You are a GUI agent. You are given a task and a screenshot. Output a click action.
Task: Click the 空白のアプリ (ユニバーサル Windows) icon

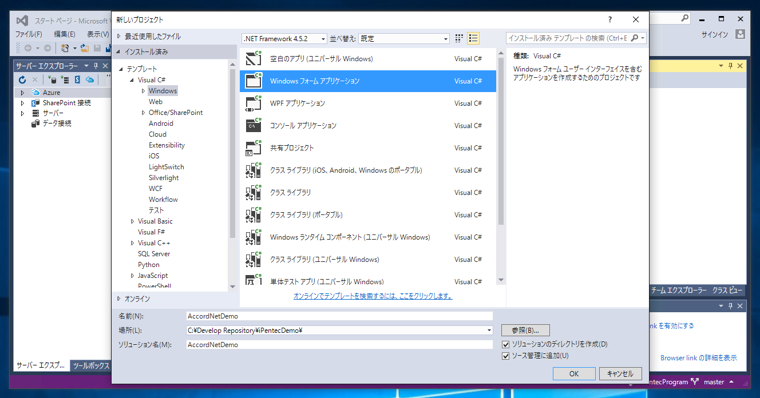click(x=253, y=58)
